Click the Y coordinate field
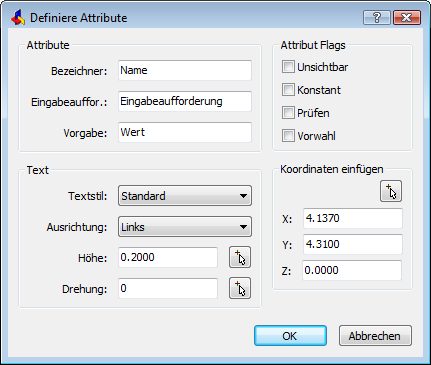 353,244
